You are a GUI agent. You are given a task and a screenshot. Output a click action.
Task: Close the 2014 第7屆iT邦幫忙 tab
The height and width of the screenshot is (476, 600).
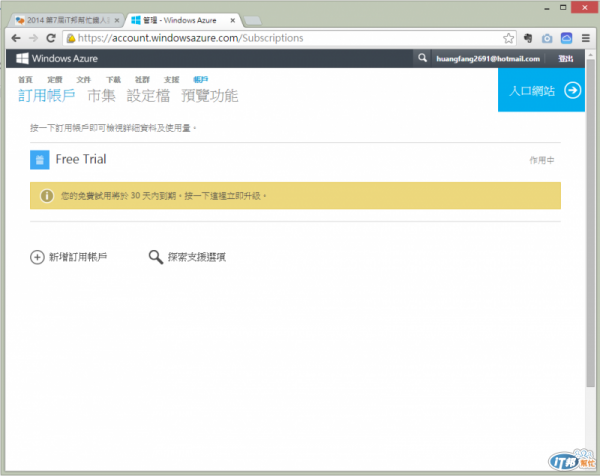click(117, 20)
